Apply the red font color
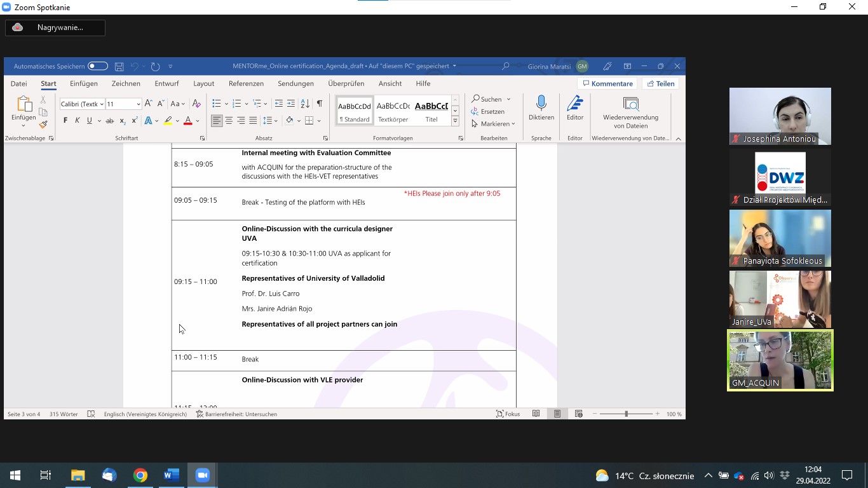Viewport: 868px width, 488px height. (187, 121)
